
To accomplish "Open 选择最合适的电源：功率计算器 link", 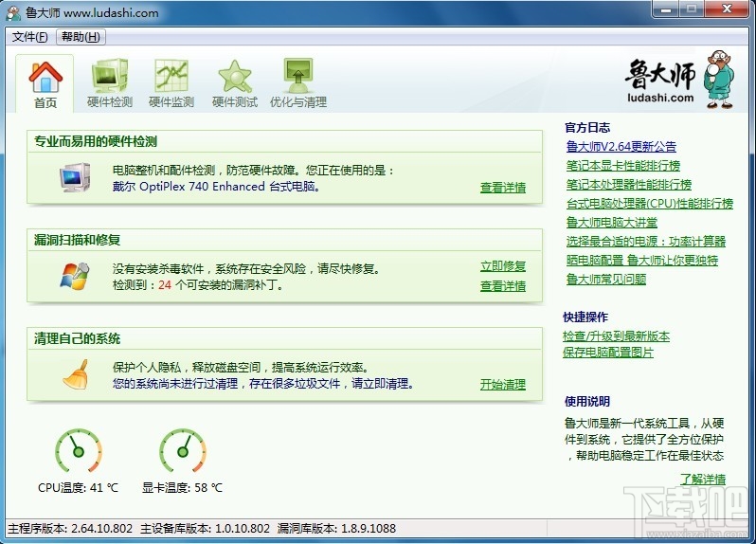I will (x=646, y=242).
